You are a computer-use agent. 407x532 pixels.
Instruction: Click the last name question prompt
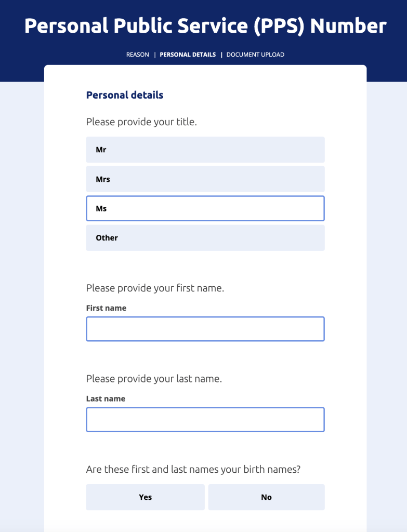153,379
